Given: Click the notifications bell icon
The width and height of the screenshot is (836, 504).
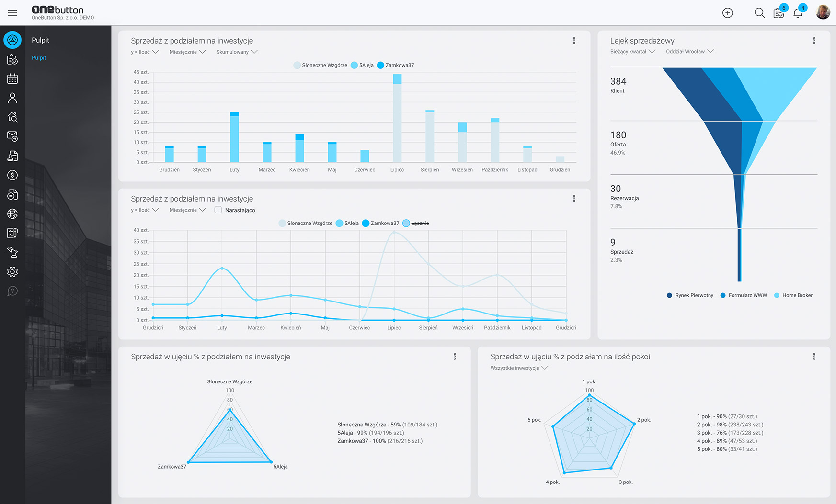Looking at the screenshot, I should [x=798, y=13].
